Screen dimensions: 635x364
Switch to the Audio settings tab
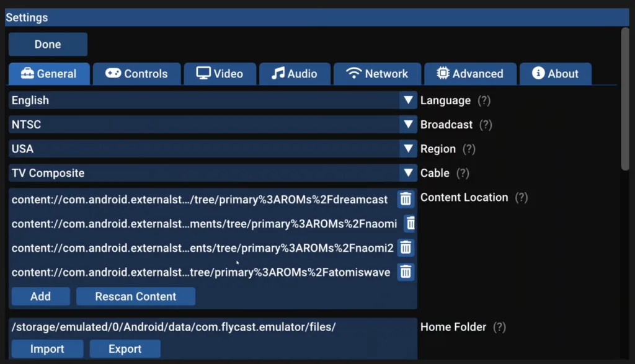295,73
